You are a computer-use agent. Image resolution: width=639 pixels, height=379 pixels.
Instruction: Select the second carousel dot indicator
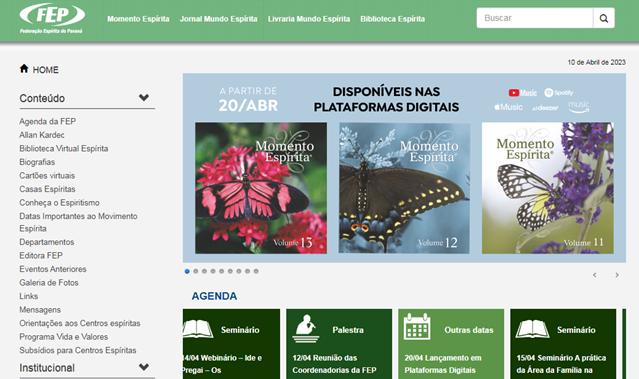[x=196, y=271]
